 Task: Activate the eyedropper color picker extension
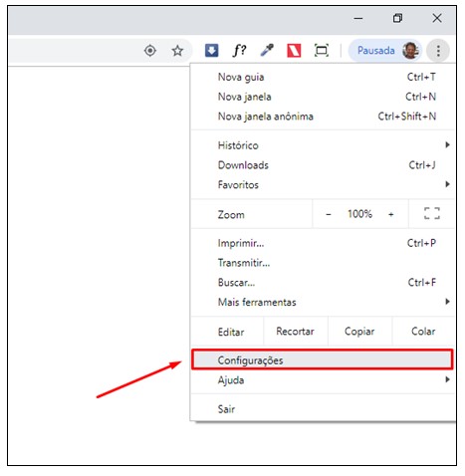tap(267, 51)
